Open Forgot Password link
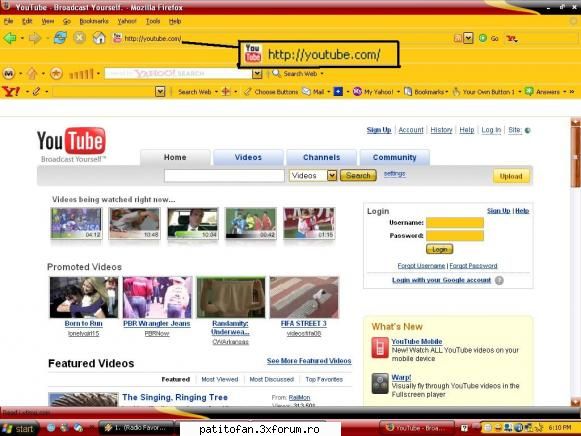The width and height of the screenshot is (581, 436). [x=473, y=266]
